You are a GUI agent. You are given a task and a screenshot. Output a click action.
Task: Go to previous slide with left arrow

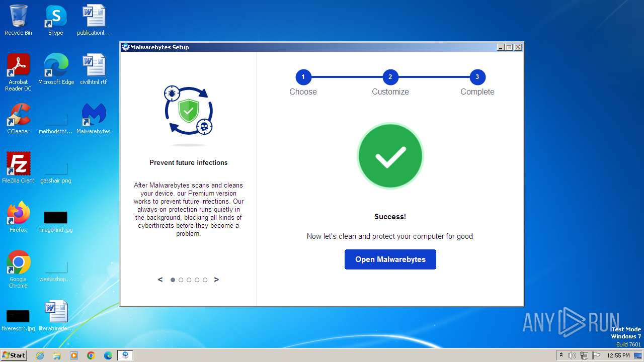pyautogui.click(x=160, y=280)
